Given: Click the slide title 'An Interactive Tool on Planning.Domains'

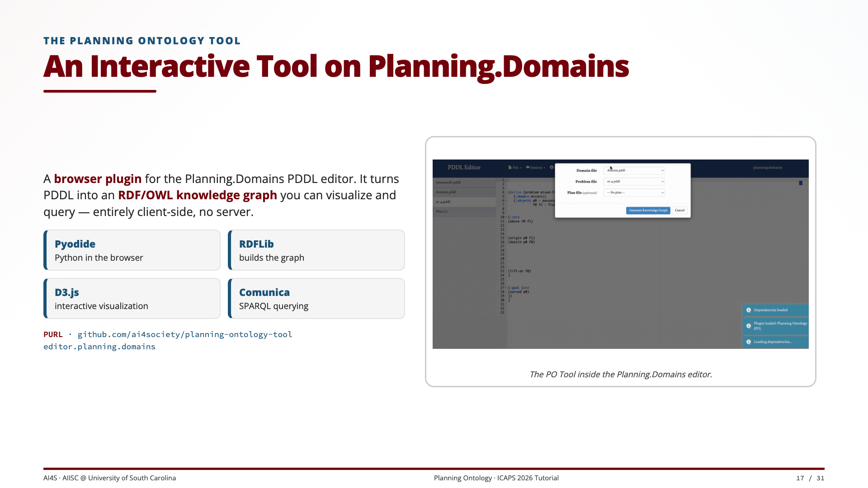Looking at the screenshot, I should 336,66.
